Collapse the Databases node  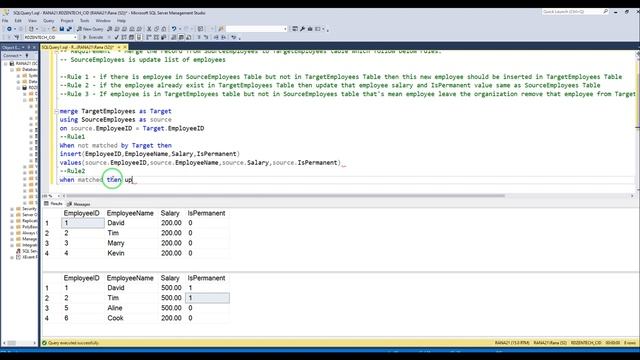pyautogui.click(x=12, y=70)
